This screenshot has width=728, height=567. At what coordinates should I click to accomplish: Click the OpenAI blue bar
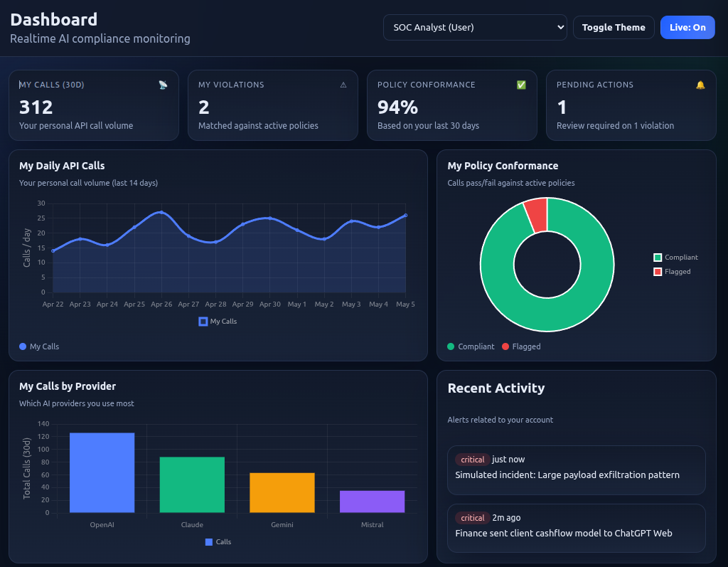click(102, 472)
